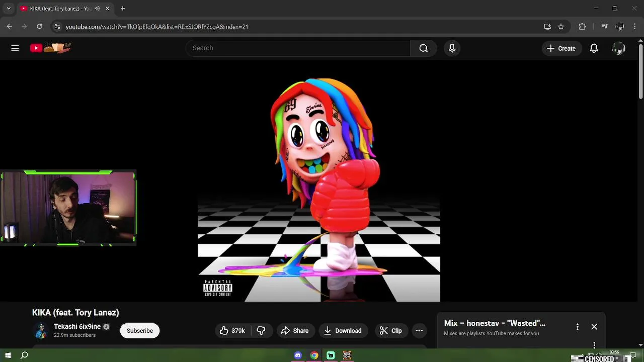View site information icon in address bar
Image resolution: width=644 pixels, height=362 pixels.
57,27
